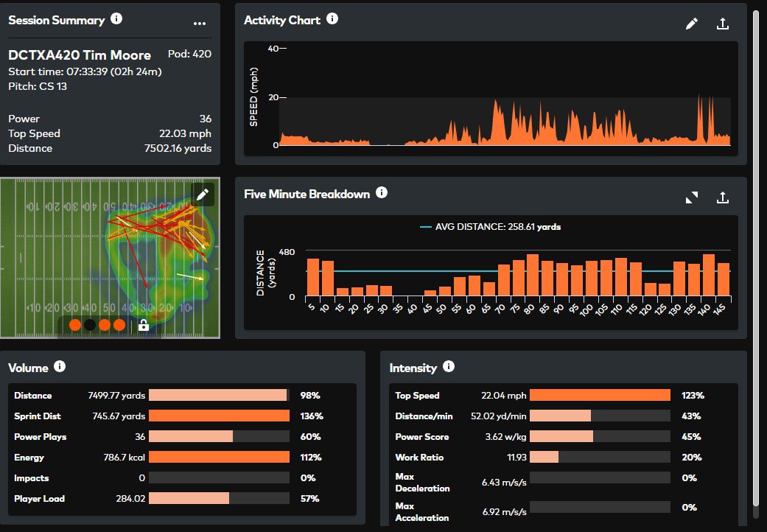Click the Pod: 420 label
The width and height of the screenshot is (767, 532).
(x=190, y=54)
